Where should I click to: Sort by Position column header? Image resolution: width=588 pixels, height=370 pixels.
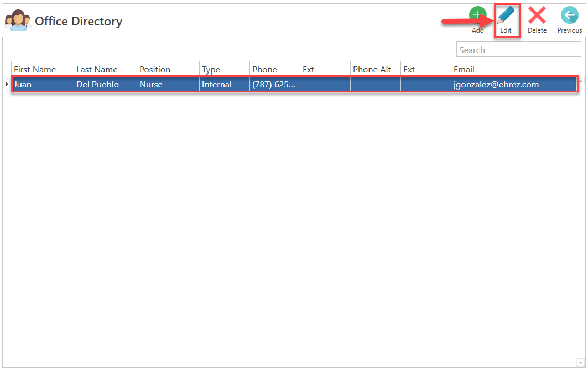coord(168,69)
